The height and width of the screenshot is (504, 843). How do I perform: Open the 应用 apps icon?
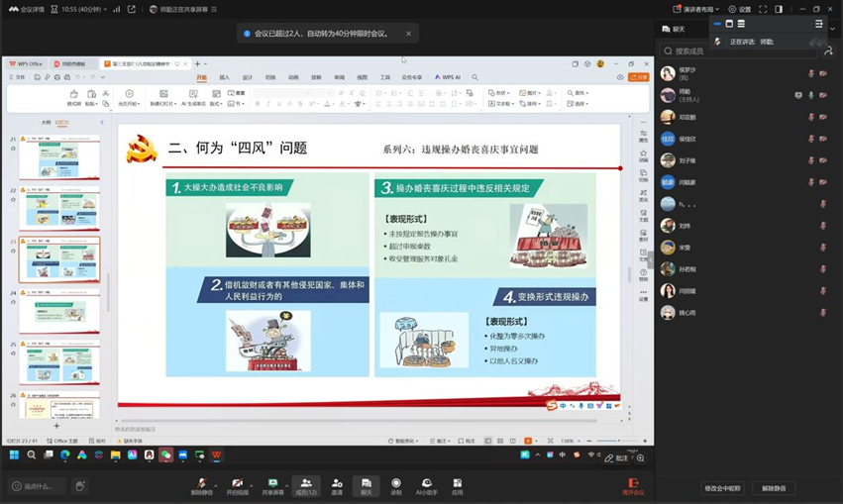tap(458, 482)
